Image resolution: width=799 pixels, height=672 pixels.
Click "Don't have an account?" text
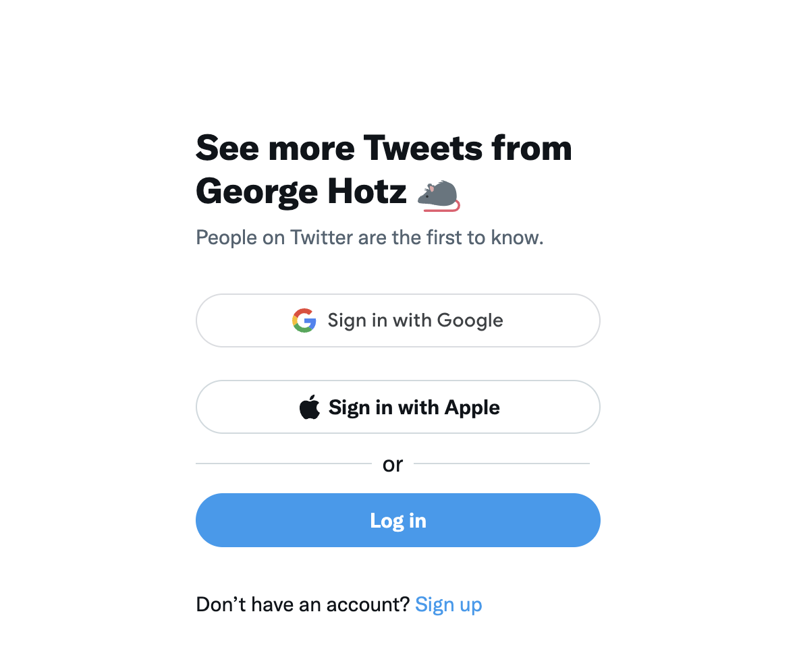tap(303, 605)
